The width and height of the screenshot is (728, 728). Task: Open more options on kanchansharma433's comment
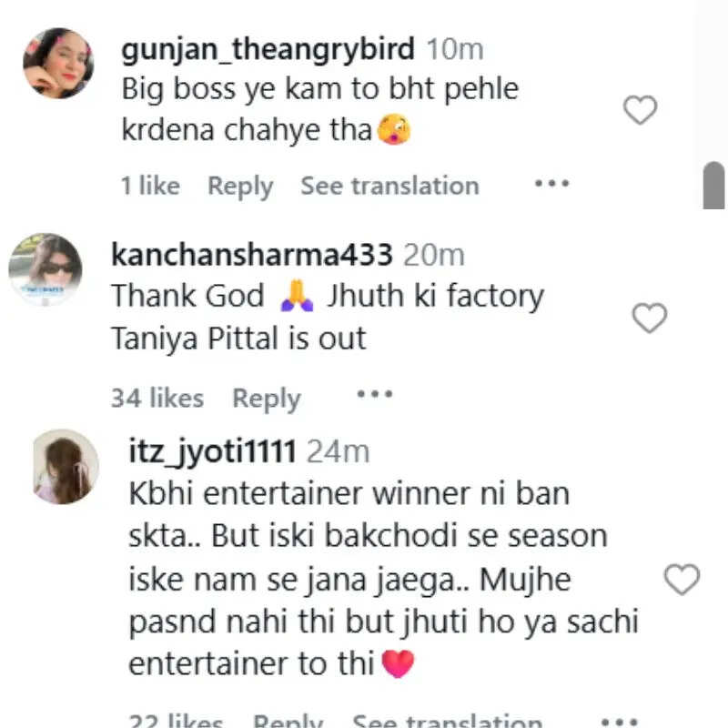click(x=374, y=396)
